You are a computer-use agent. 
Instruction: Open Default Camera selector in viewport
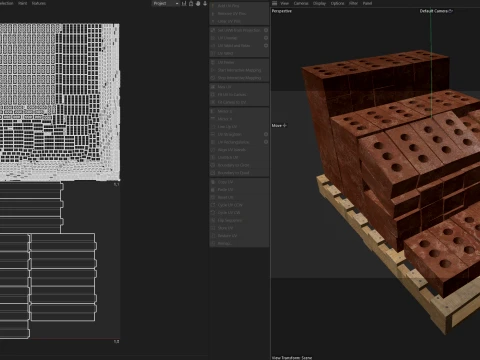click(436, 11)
